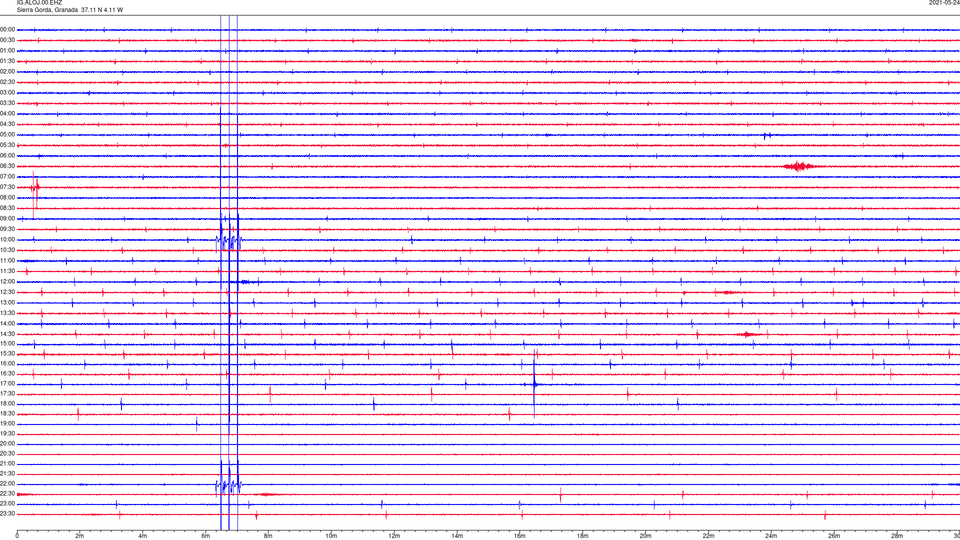Click the '14:00' time label

pyautogui.click(x=7, y=324)
